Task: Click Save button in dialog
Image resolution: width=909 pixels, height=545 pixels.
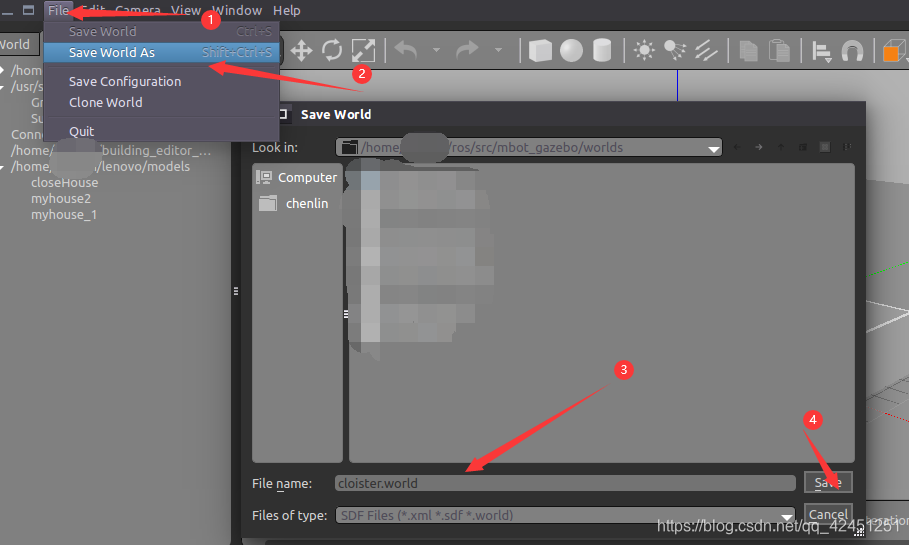Action: (x=828, y=482)
